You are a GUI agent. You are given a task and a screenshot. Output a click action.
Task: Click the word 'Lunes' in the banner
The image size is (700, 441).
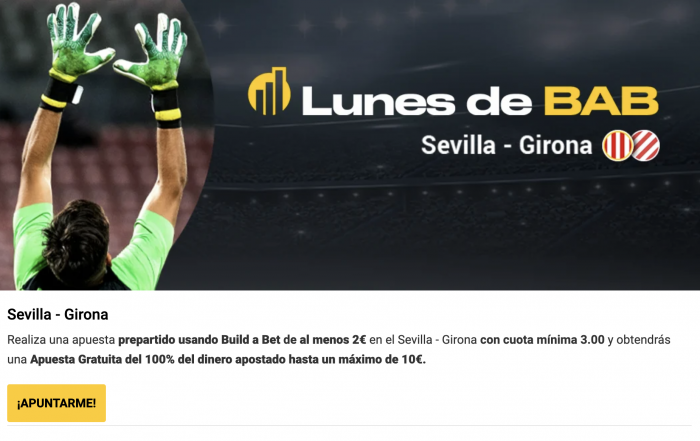pyautogui.click(x=379, y=101)
